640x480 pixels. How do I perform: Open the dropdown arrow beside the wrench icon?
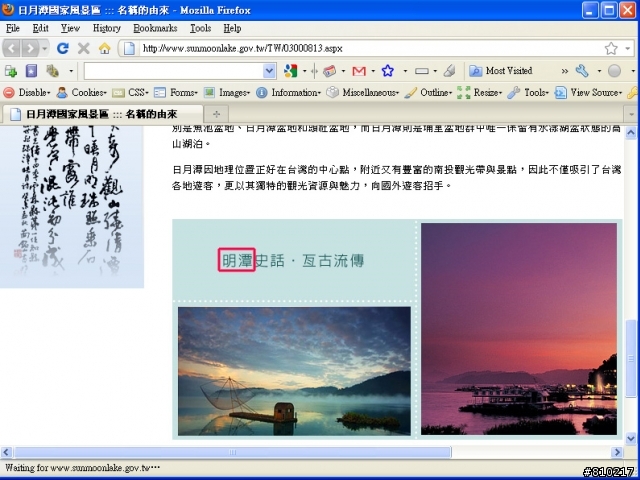point(599,71)
